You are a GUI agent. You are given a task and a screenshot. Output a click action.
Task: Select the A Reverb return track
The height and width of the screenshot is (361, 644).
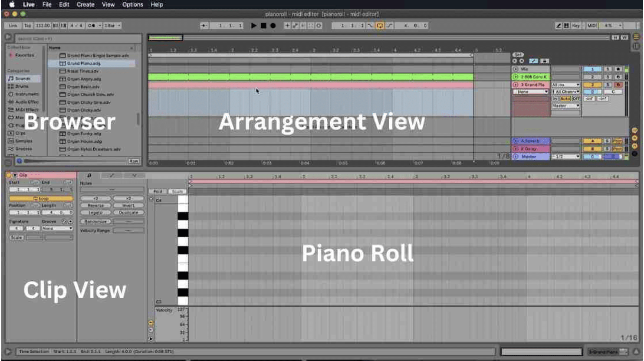[530, 141]
